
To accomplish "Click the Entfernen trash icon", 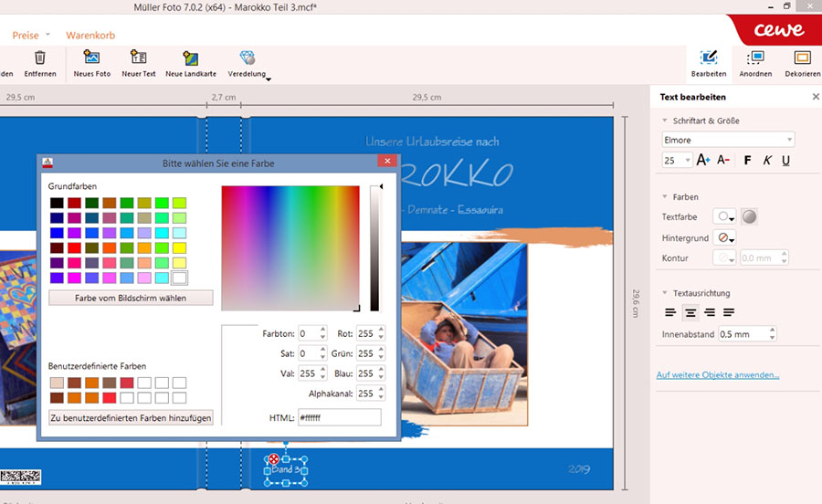I will point(39,58).
